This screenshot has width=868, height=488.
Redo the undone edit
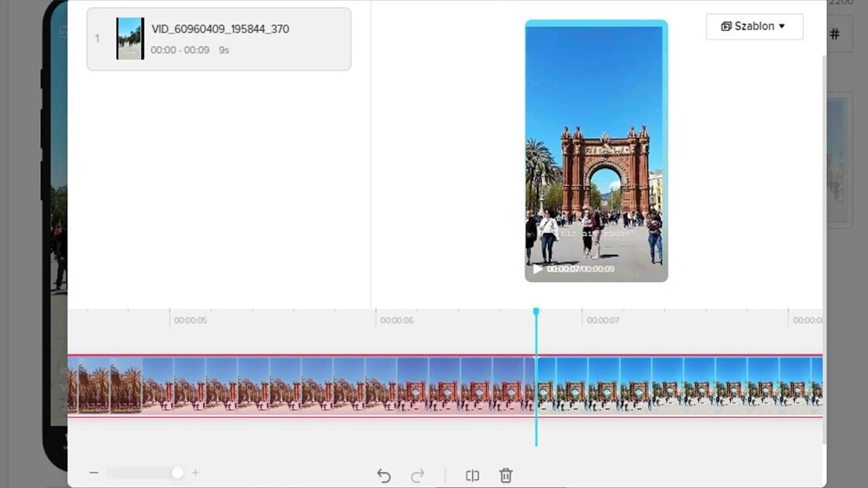[418, 476]
